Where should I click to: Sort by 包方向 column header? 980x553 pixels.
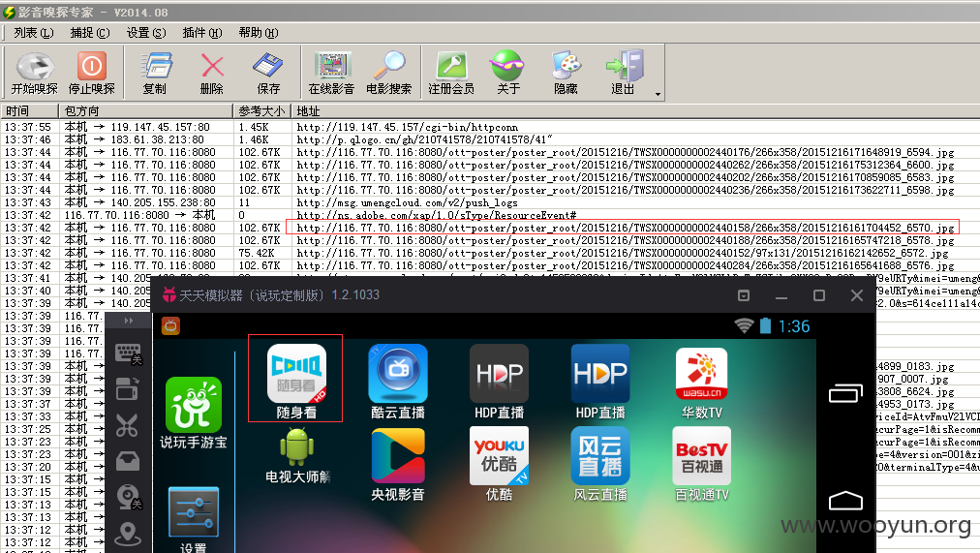click(x=146, y=111)
